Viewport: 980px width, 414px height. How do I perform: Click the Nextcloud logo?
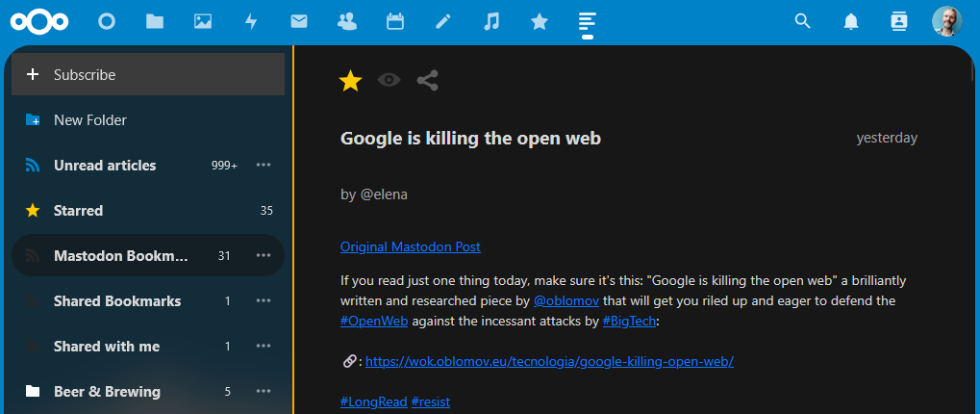click(x=39, y=22)
